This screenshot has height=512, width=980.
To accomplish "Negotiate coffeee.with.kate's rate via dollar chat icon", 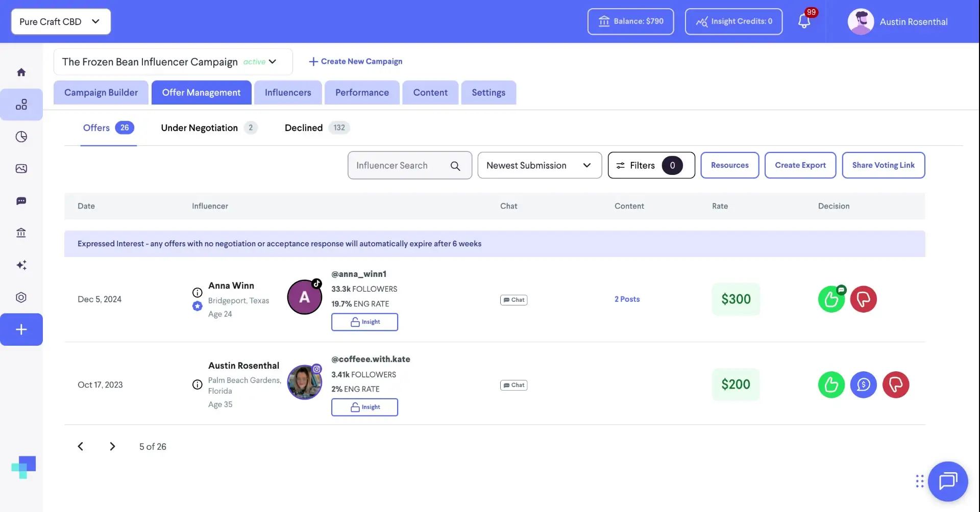I will click(864, 385).
